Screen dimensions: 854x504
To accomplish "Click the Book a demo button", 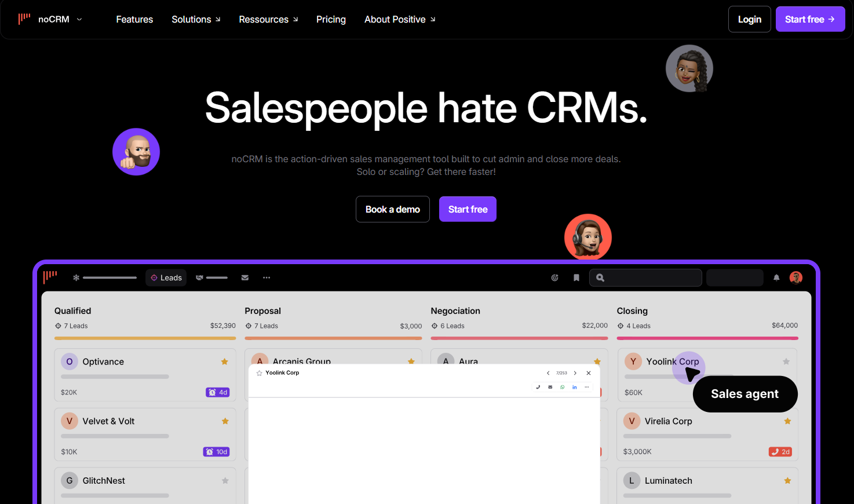I will point(392,209).
